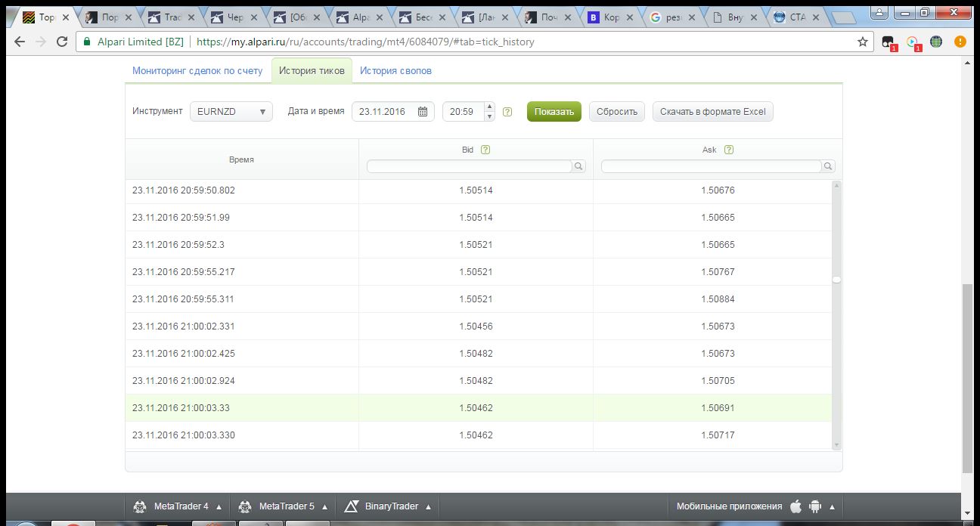Bookmark this page with the star icon

click(x=862, y=42)
